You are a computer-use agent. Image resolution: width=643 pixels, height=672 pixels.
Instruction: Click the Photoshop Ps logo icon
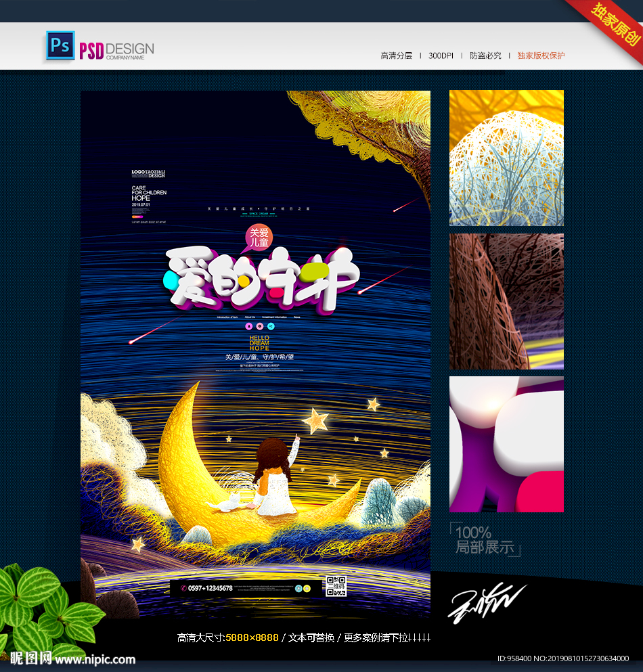pyautogui.click(x=60, y=45)
